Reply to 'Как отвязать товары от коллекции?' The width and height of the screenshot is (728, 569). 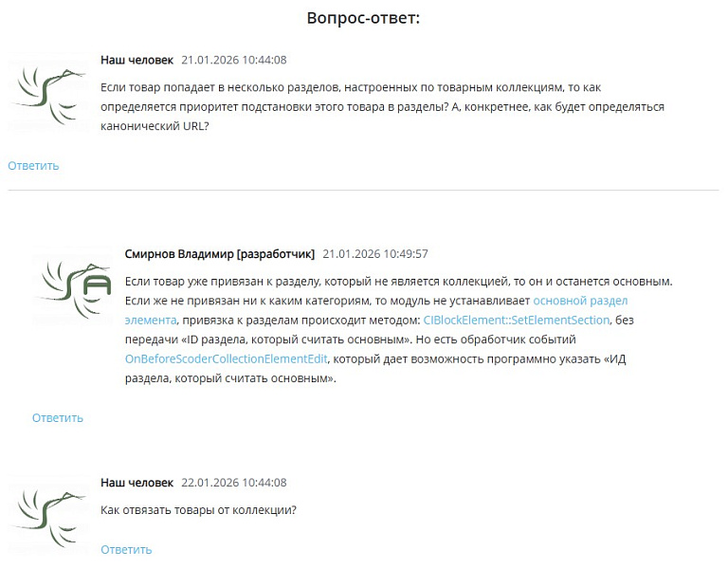tap(126, 550)
